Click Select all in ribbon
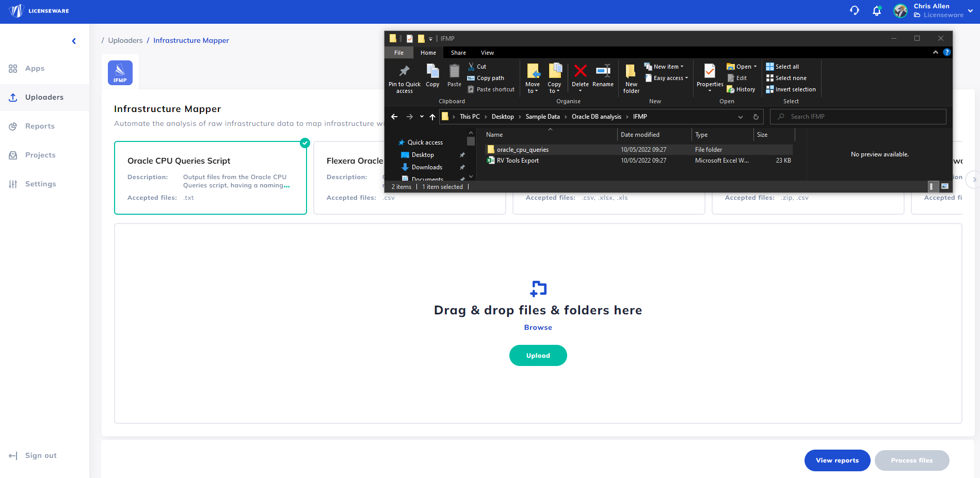 pyautogui.click(x=782, y=67)
